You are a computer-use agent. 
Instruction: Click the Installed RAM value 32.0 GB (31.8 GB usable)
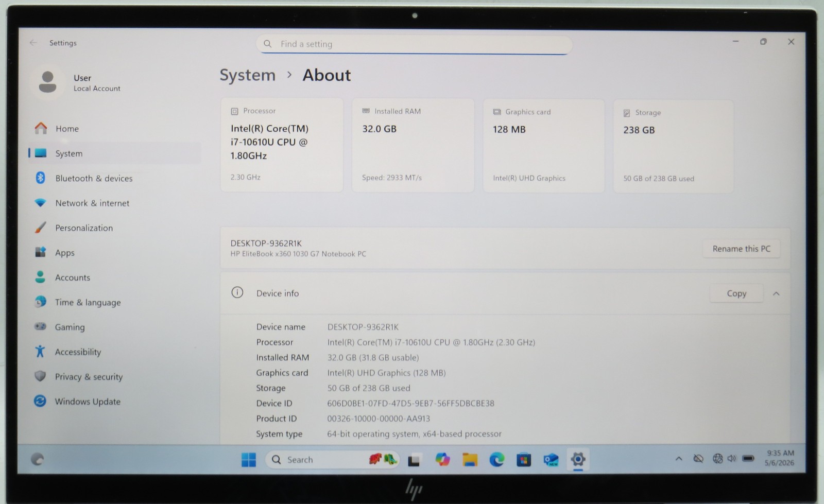point(373,358)
